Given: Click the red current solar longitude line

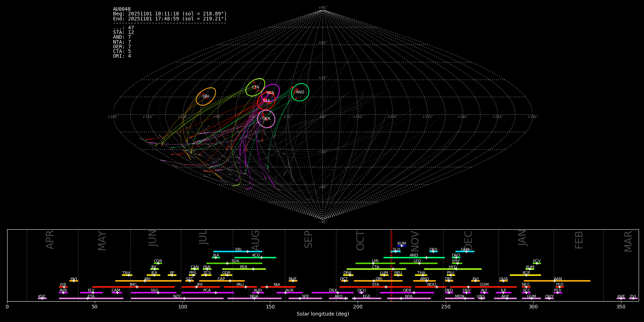Looking at the screenshot, I should [x=391, y=265].
